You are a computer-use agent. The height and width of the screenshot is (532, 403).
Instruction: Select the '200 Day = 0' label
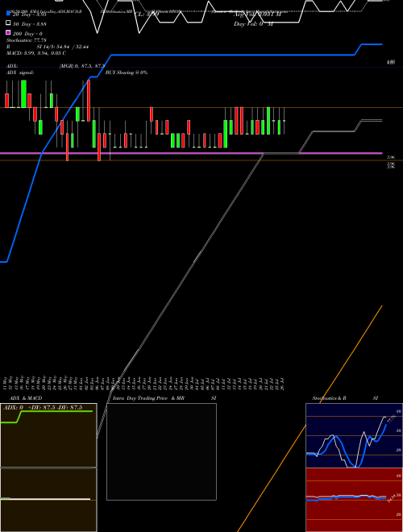pyautogui.click(x=27, y=34)
